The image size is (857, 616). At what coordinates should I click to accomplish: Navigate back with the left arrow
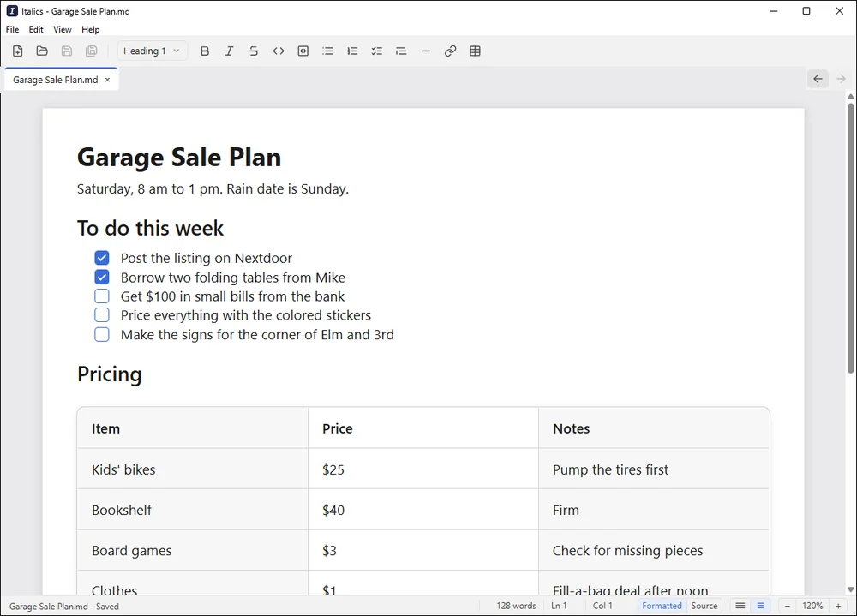click(x=818, y=79)
